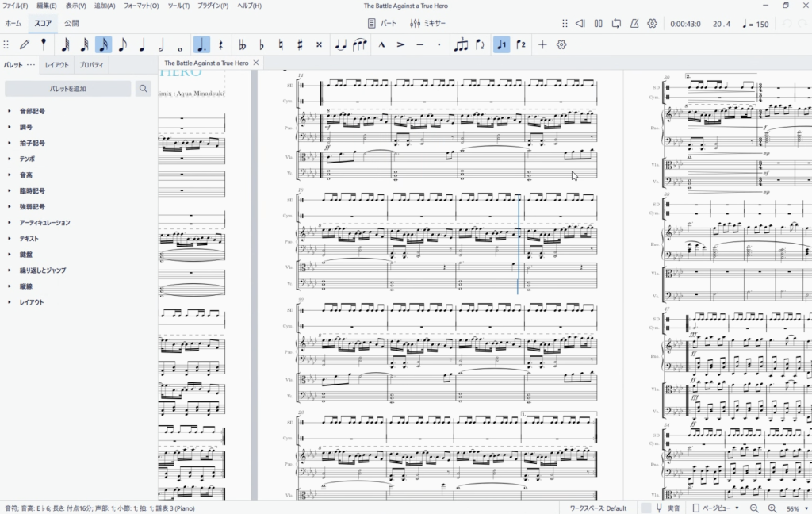Screen dimensions: 812x514
Task: Select the eighth note duration
Action: (x=123, y=44)
